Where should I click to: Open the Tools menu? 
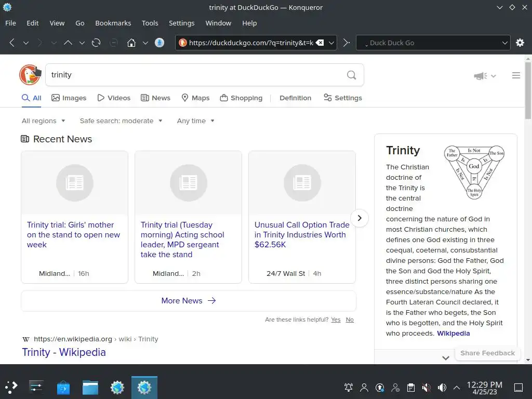click(150, 23)
